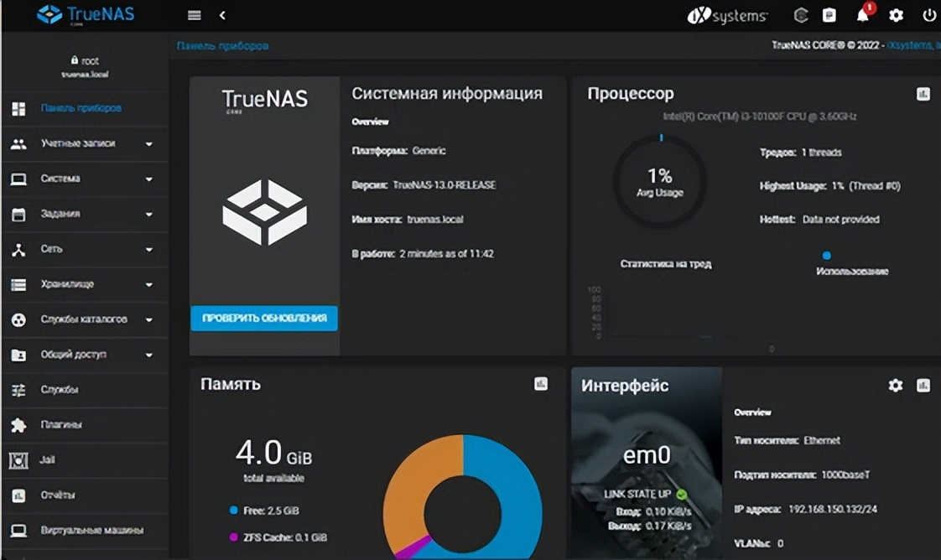Expand Учетные записи dropdown arrow
Viewport: 941px width, 560px height.
[x=148, y=144]
